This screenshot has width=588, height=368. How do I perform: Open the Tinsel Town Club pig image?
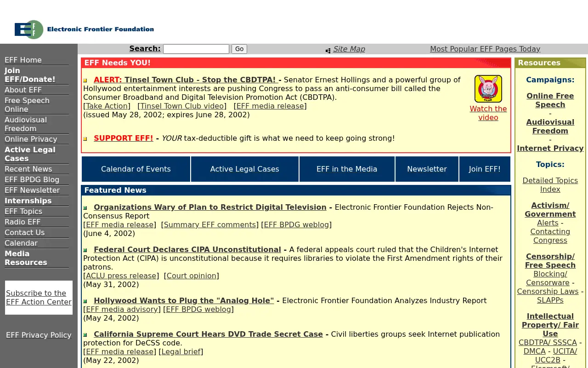488,89
